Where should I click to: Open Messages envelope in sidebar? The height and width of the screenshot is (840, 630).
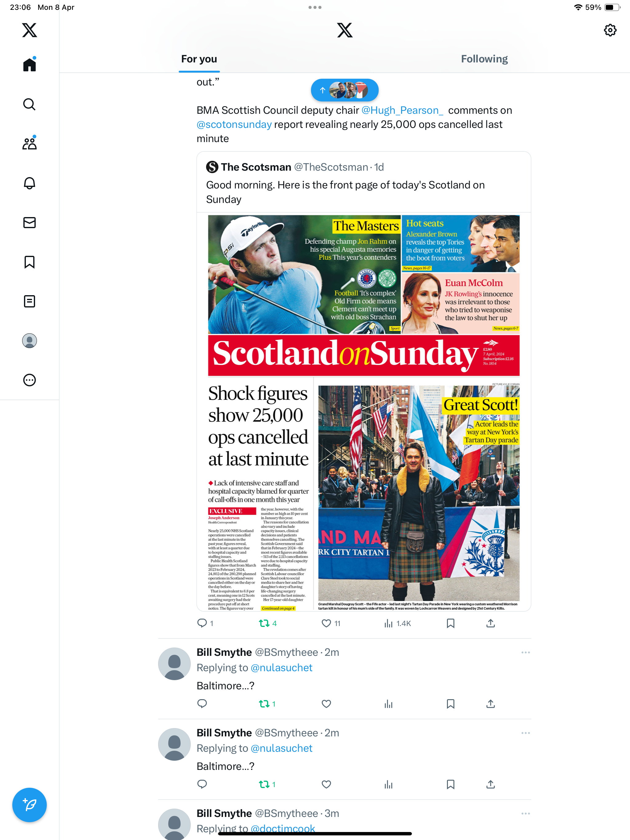click(29, 223)
